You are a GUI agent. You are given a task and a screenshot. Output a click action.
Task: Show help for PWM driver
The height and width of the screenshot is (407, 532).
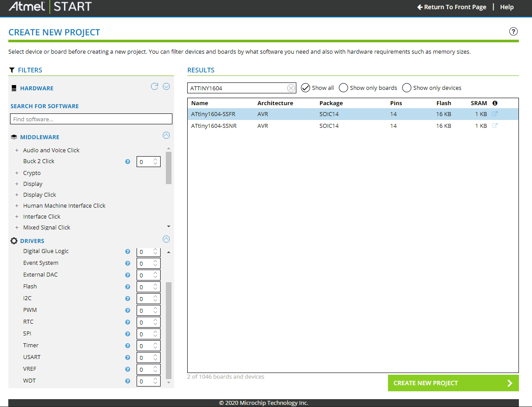point(128,310)
